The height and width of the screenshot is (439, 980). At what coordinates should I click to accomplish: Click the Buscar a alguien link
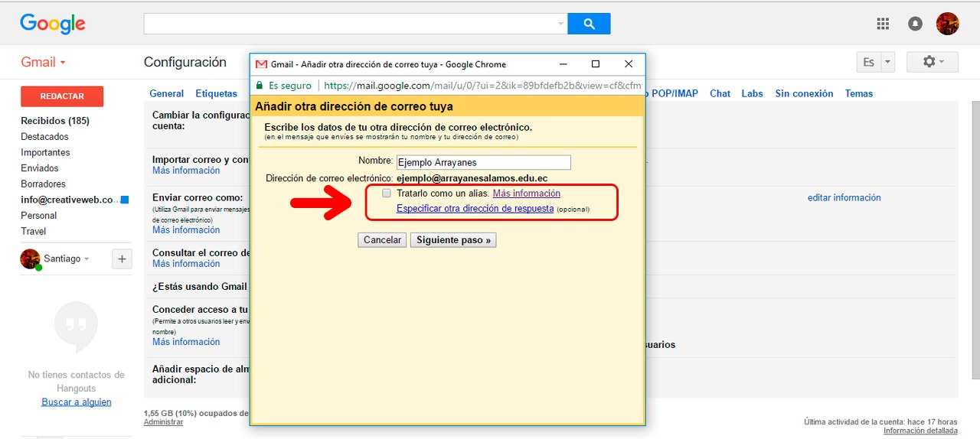77,402
